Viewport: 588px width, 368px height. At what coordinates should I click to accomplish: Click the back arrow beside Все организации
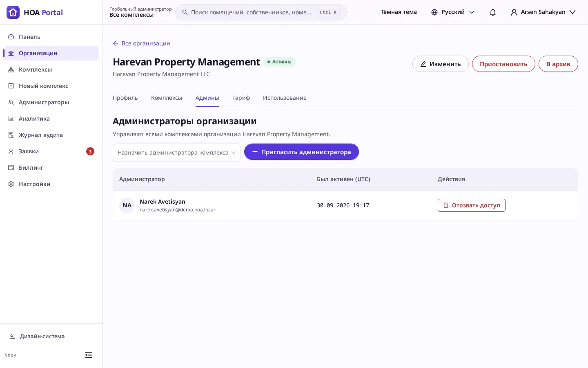pyautogui.click(x=116, y=43)
